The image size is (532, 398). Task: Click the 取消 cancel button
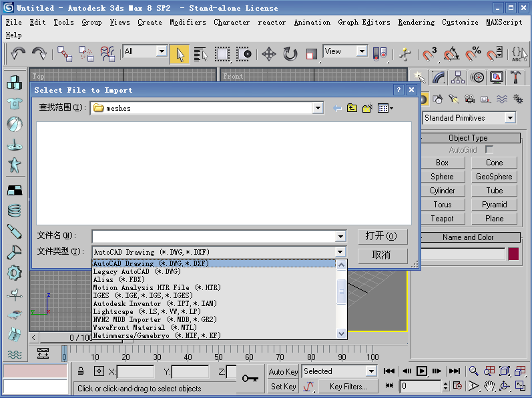pos(382,255)
